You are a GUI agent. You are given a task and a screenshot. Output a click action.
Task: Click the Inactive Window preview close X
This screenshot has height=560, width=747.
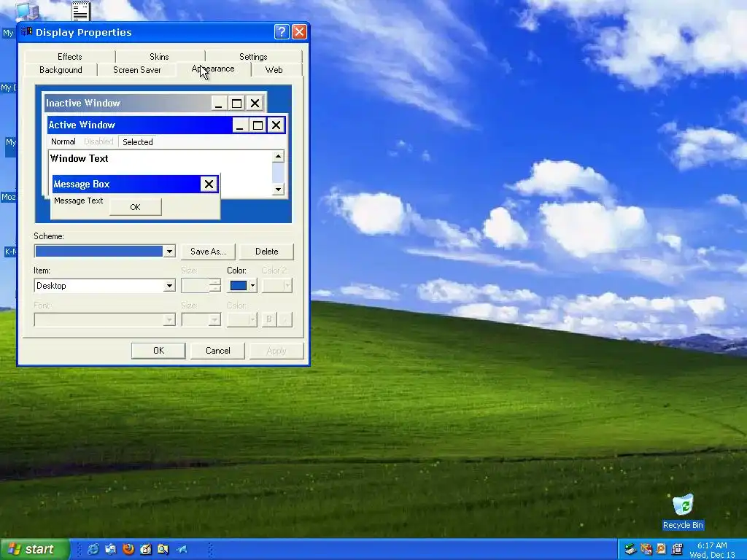point(255,104)
